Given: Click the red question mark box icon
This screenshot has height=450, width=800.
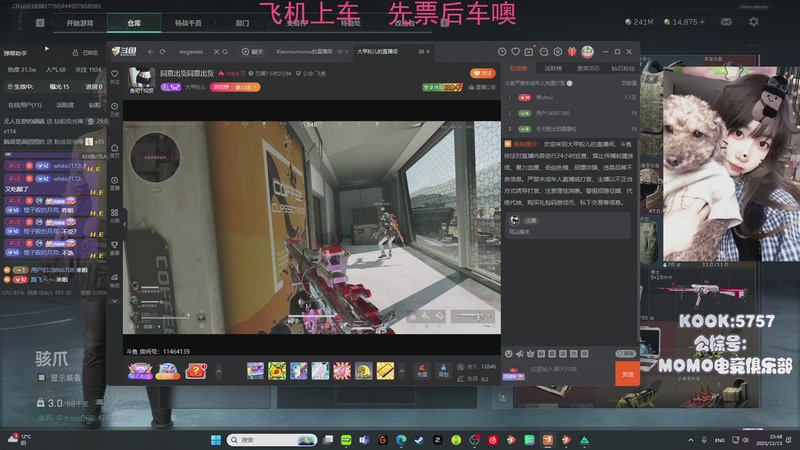Looking at the screenshot, I should click(x=195, y=371).
